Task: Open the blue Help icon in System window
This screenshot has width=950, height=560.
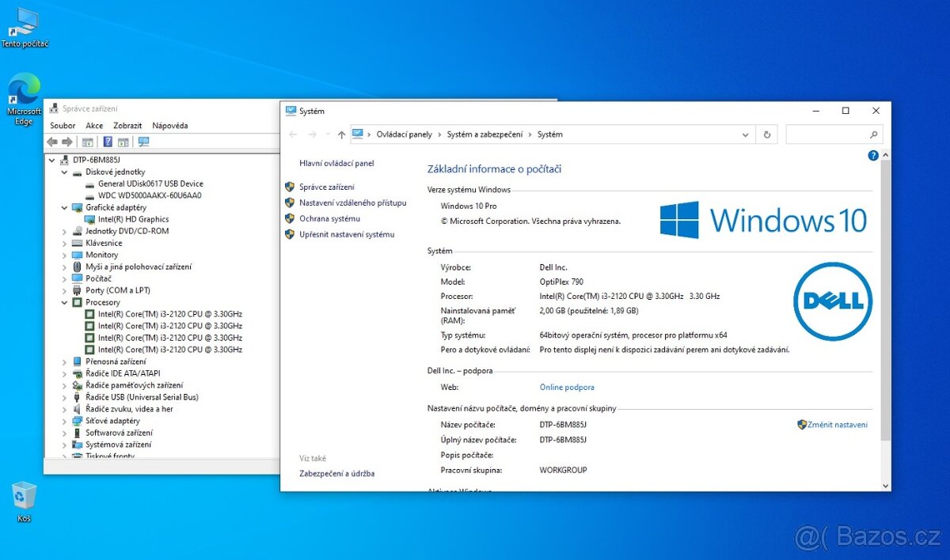Action: coord(873,156)
